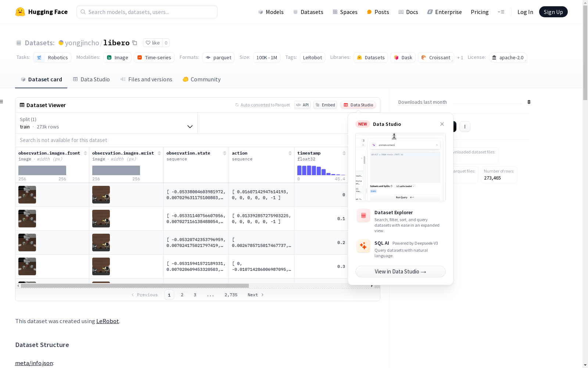Open the meta/info.json link
The width and height of the screenshot is (588, 368).
coord(34,363)
